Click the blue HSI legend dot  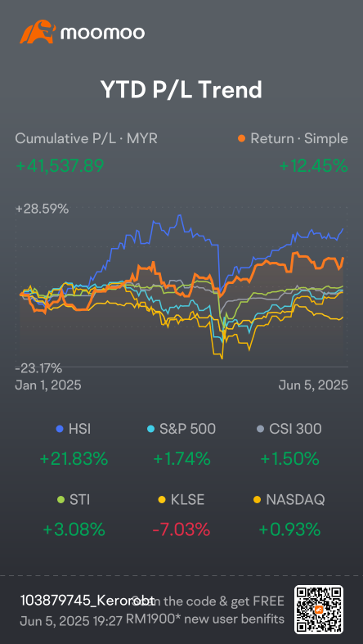pos(60,429)
